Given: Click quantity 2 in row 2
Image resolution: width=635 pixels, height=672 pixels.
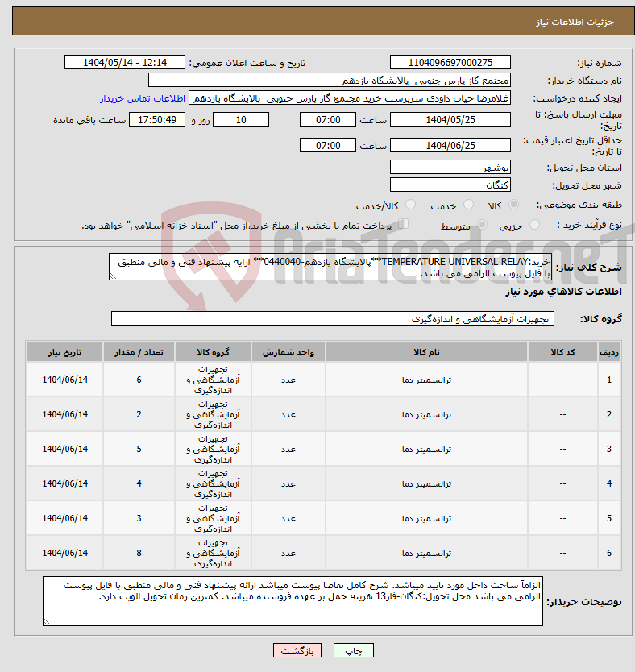Looking at the screenshot, I should click(x=139, y=414).
